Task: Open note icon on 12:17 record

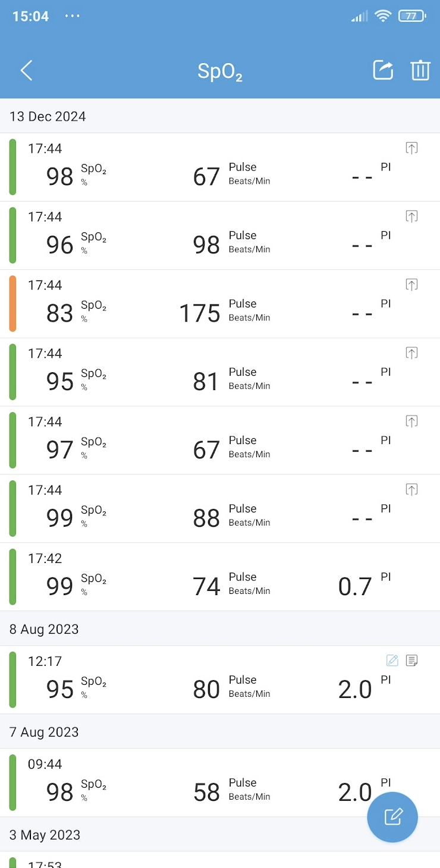Action: (x=411, y=660)
